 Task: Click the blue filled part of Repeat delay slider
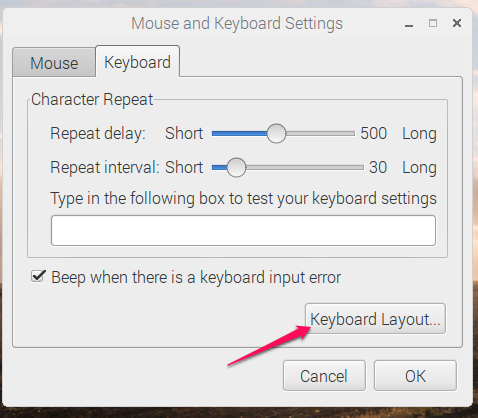(239, 133)
